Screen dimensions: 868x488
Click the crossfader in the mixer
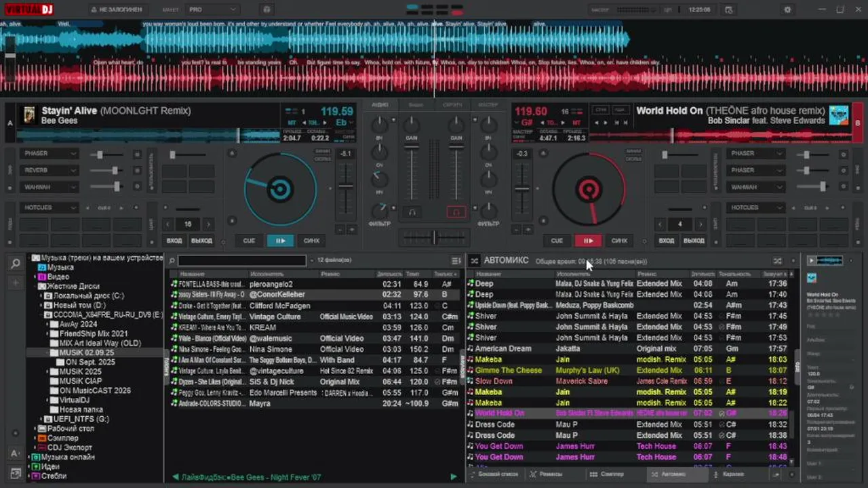pyautogui.click(x=434, y=237)
